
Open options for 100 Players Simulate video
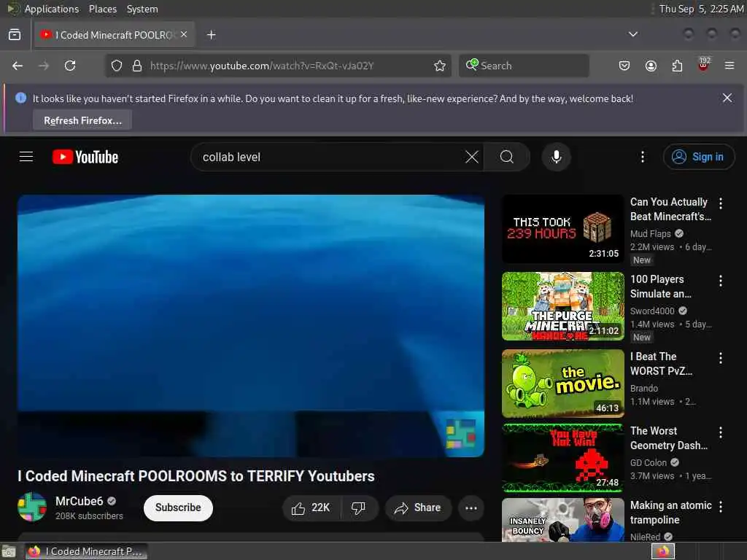721,281
